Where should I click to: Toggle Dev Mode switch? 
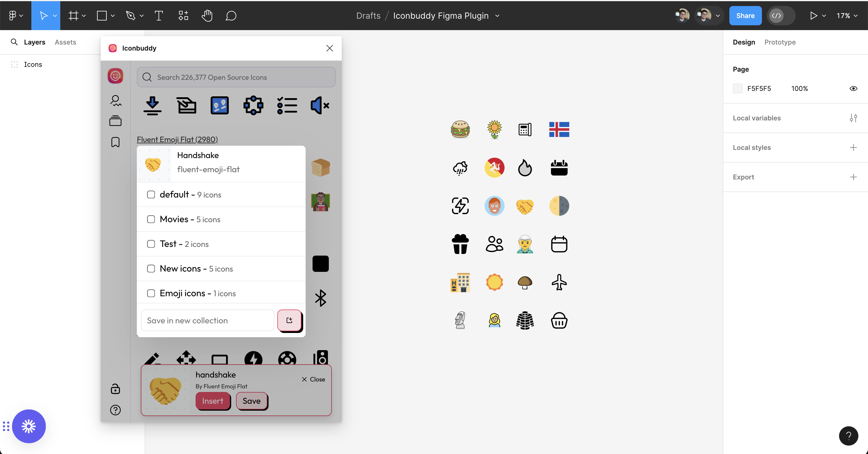pos(781,15)
